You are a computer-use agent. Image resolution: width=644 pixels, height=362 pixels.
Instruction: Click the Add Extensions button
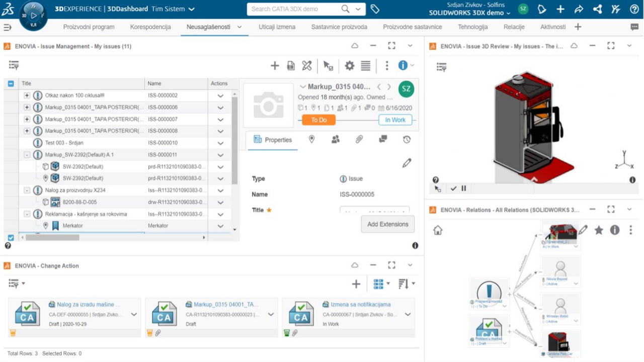pos(387,224)
